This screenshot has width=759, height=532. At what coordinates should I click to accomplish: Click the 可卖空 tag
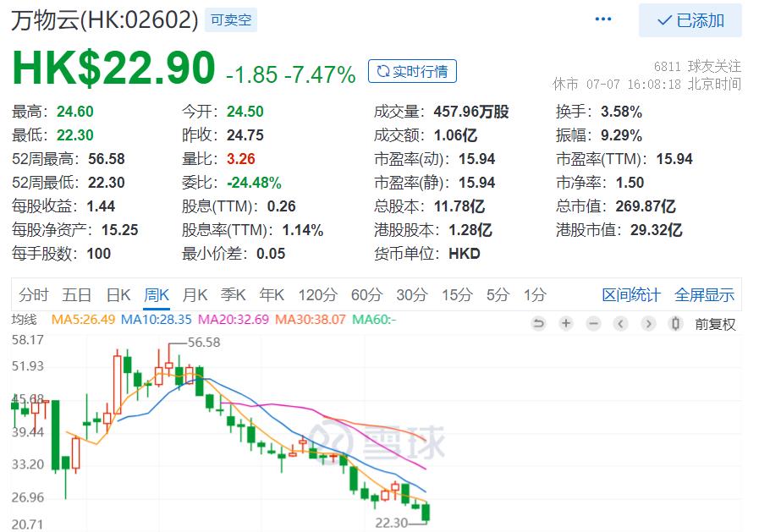231,19
